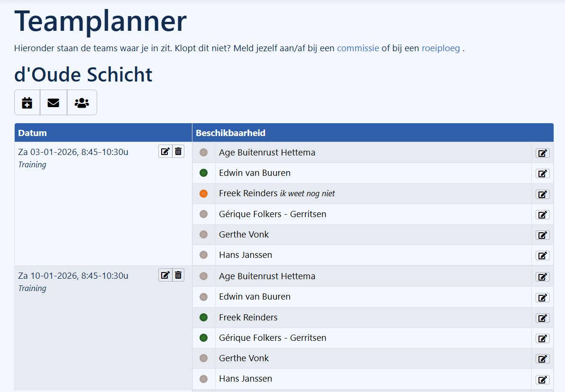Edit Freek Reinders' availability for 03-01-2026

click(x=542, y=194)
